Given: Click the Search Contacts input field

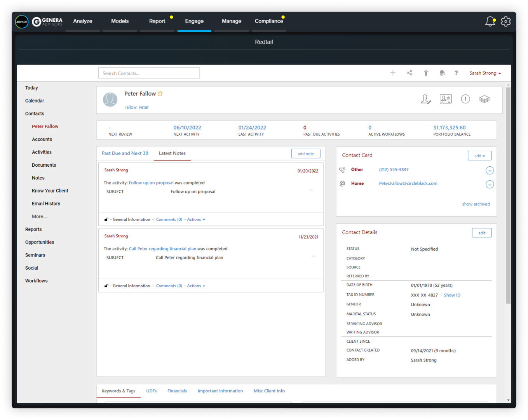Looking at the screenshot, I should (149, 73).
